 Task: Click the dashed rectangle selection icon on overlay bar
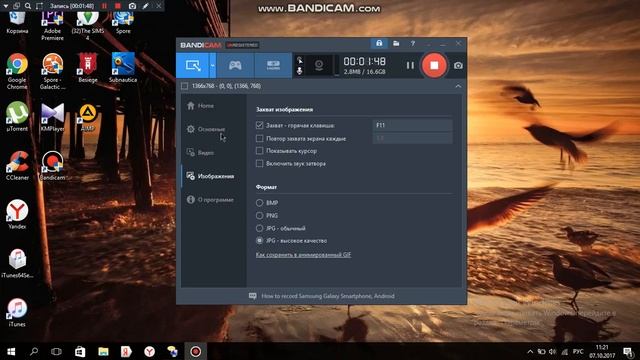(x=39, y=6)
